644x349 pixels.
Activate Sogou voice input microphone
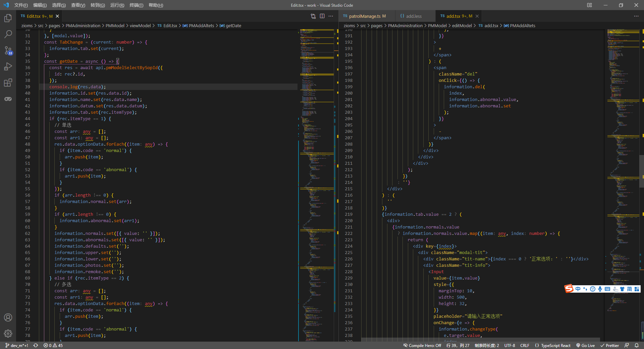600,289
